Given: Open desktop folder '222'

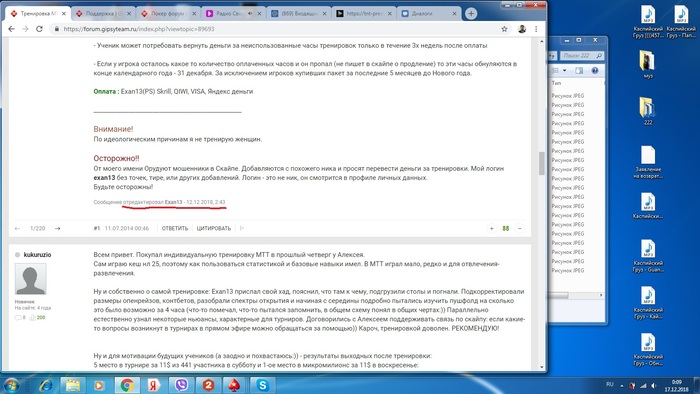Looking at the screenshot, I should pyautogui.click(x=648, y=111).
